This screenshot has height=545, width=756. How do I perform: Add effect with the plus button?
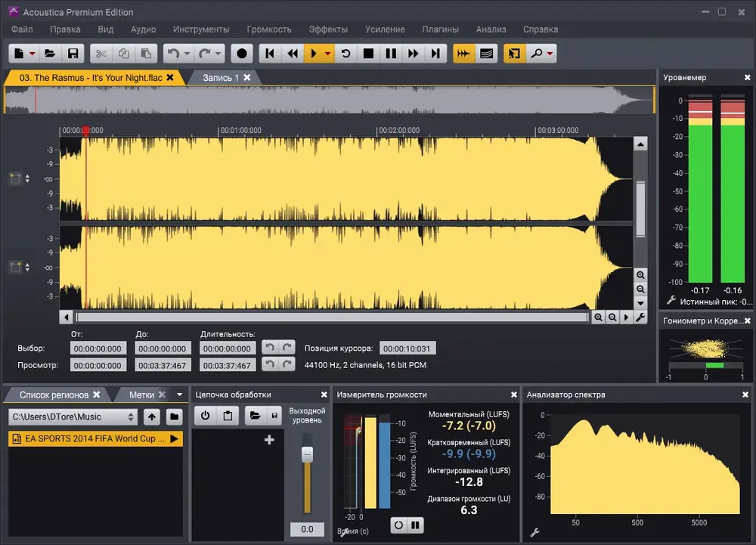pos(269,439)
